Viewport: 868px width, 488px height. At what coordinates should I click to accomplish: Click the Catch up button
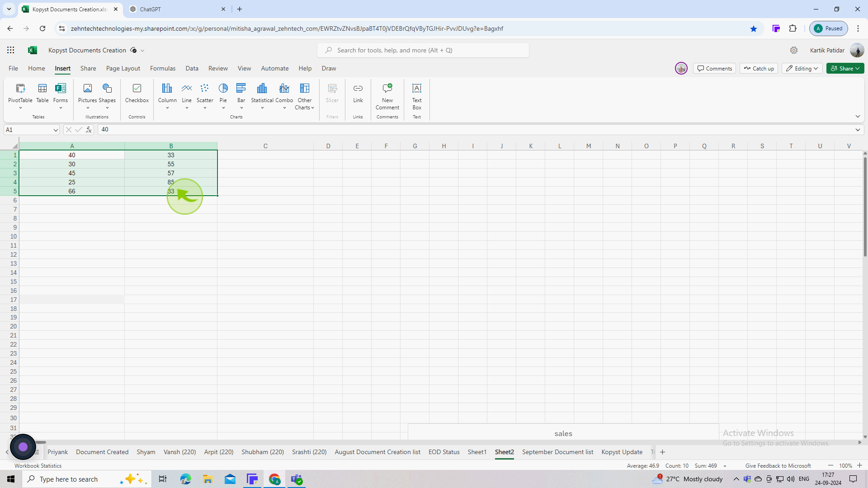pos(759,68)
